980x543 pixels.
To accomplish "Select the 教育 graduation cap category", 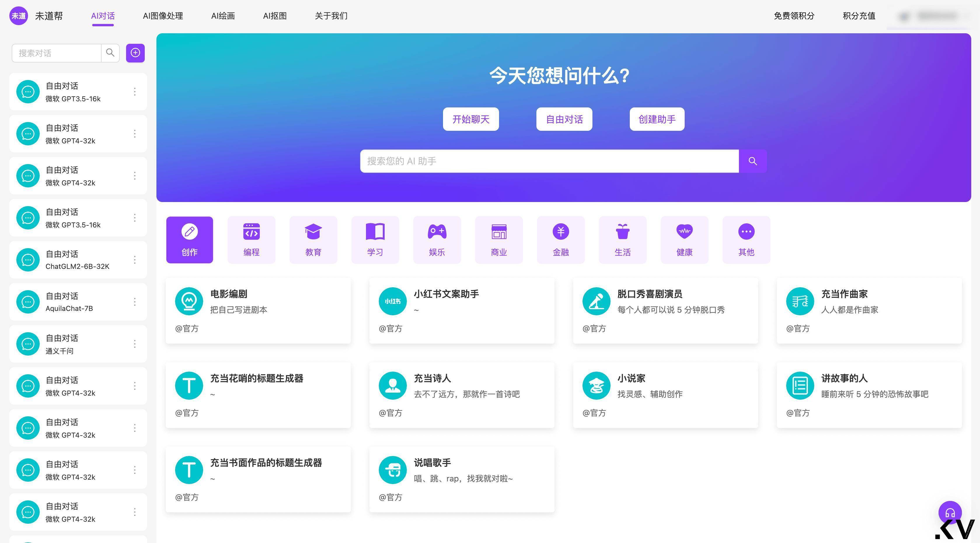I will coord(313,240).
